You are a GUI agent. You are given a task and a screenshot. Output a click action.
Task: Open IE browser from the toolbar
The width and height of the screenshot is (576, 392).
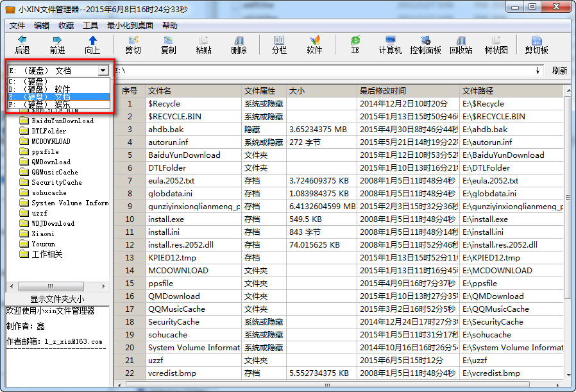point(355,44)
